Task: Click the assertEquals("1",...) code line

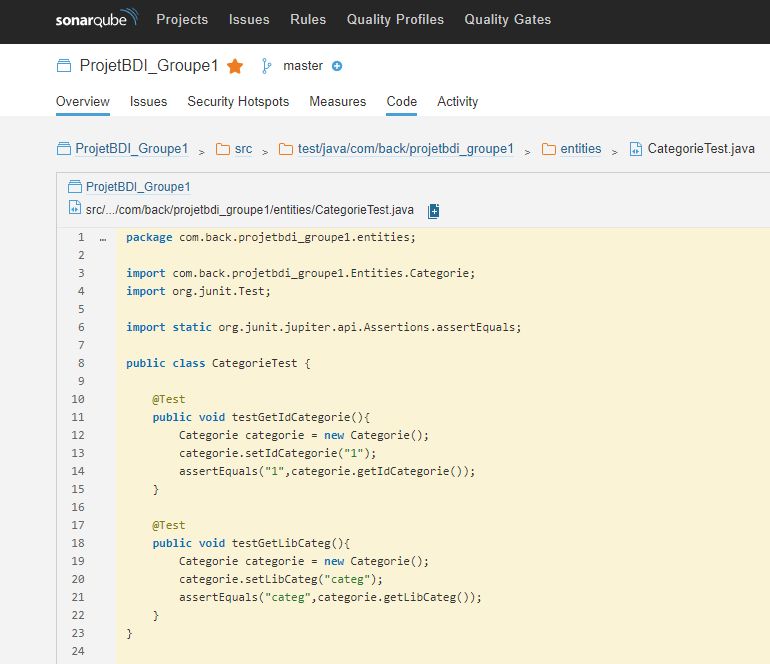Action: [327, 471]
